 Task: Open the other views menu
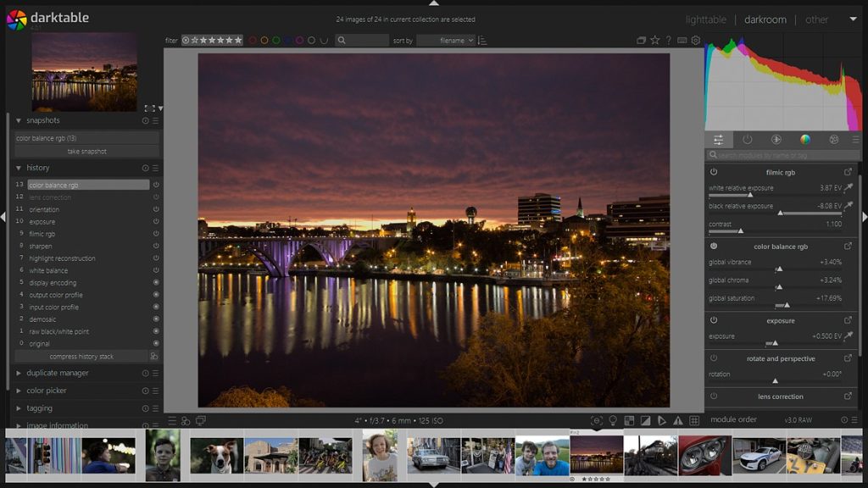(x=817, y=19)
